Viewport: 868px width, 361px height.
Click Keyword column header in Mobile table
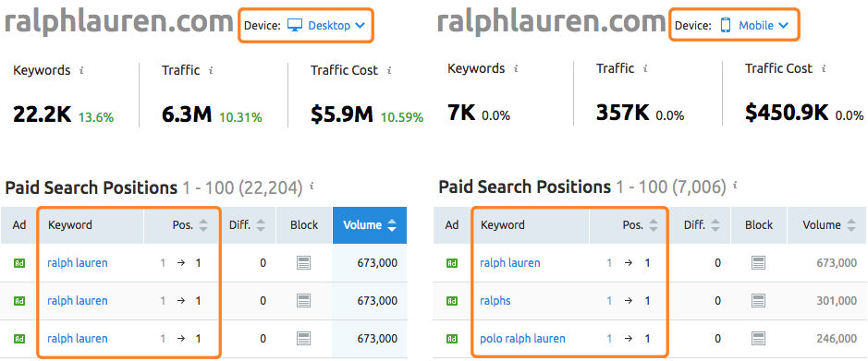click(x=503, y=225)
